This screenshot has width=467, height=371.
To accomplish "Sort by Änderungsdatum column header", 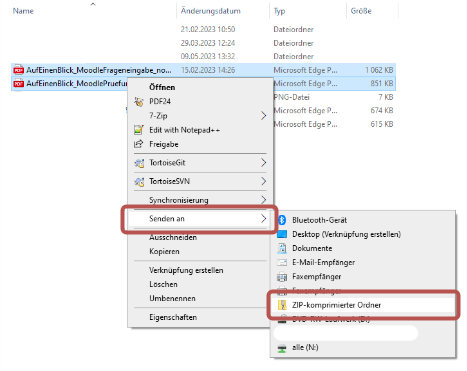I will (x=210, y=11).
